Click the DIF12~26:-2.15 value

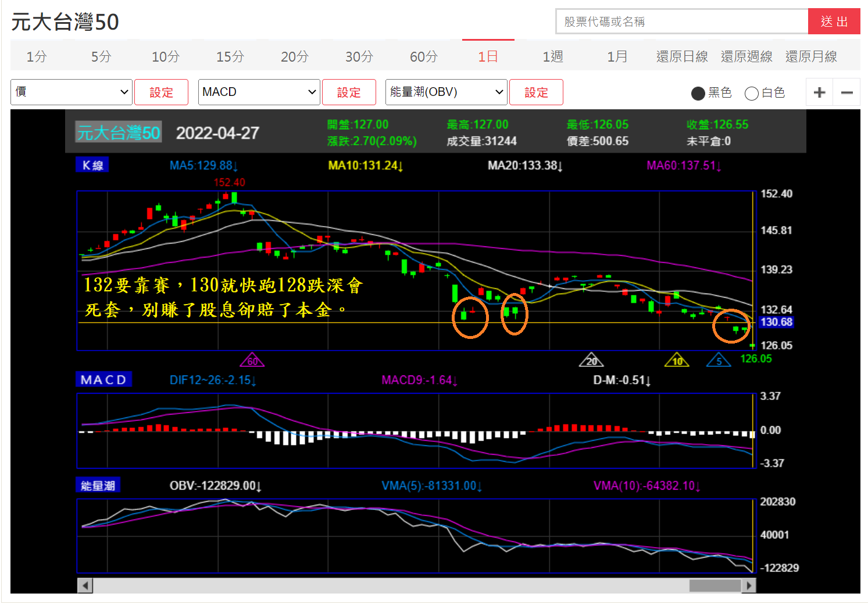(213, 380)
